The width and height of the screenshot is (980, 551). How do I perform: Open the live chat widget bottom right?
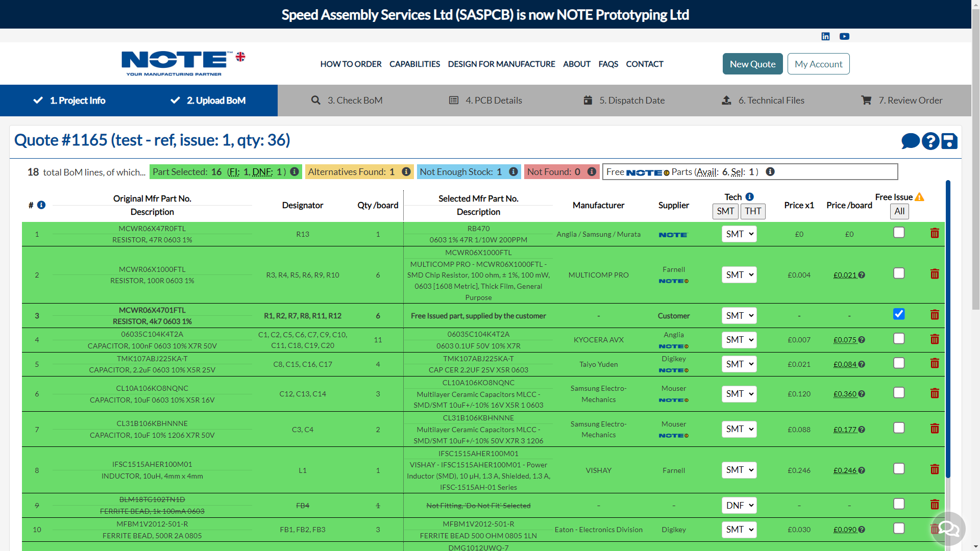click(948, 529)
